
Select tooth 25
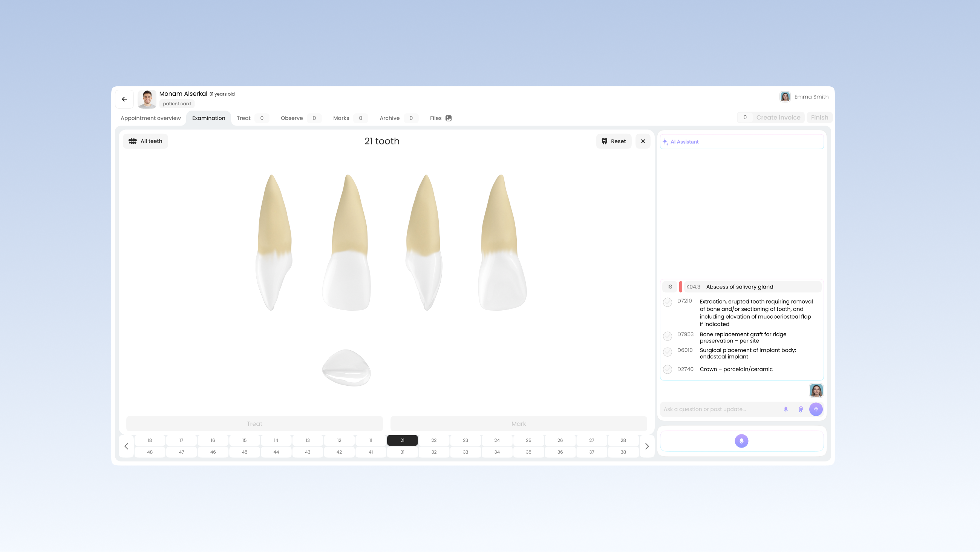click(x=529, y=440)
